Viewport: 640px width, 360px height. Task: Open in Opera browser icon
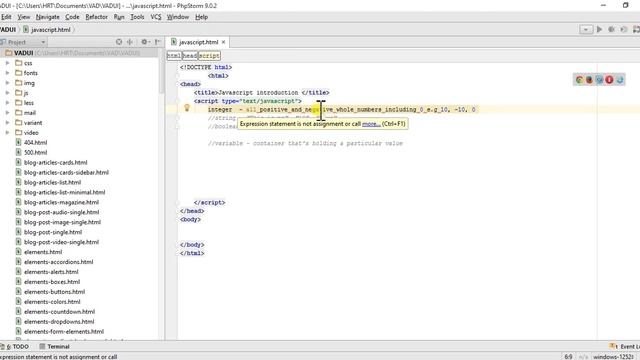[609, 80]
